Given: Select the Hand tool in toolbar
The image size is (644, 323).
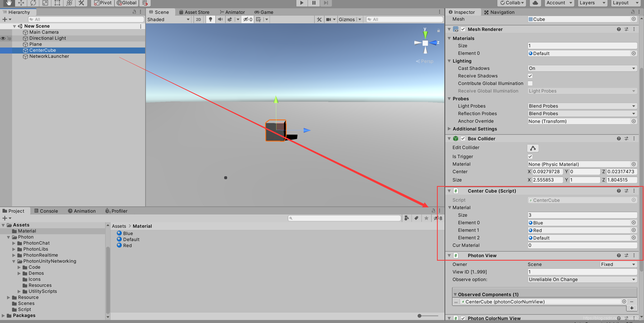Looking at the screenshot, I should [9, 3].
